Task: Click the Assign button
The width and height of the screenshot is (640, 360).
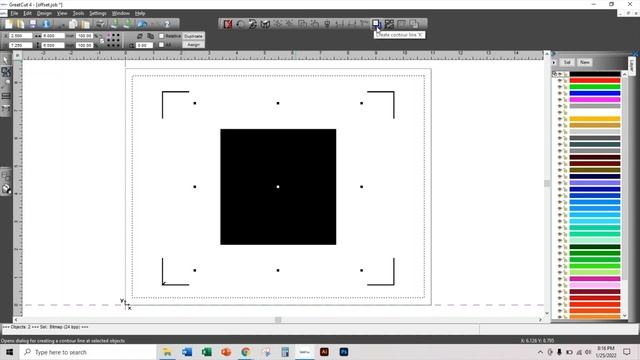Action: 193,44
